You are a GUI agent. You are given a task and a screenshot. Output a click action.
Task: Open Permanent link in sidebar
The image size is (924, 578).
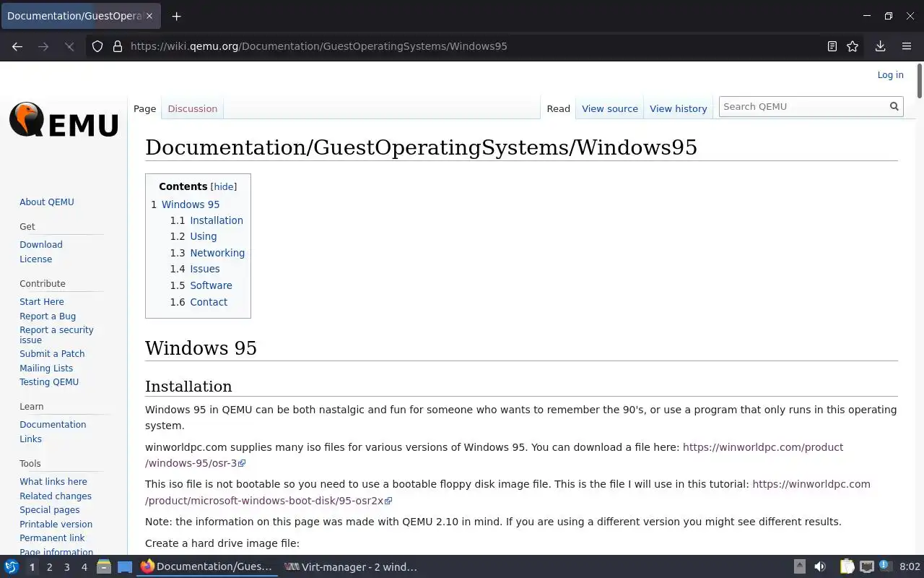click(x=52, y=538)
